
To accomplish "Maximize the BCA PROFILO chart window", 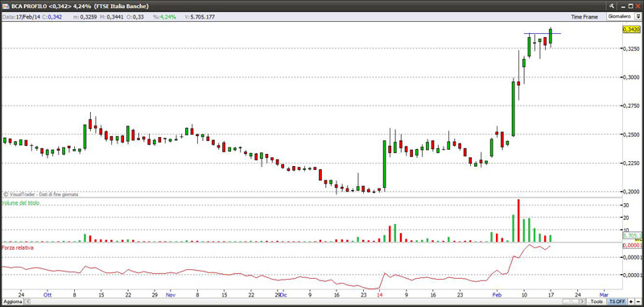I will coord(631,6).
